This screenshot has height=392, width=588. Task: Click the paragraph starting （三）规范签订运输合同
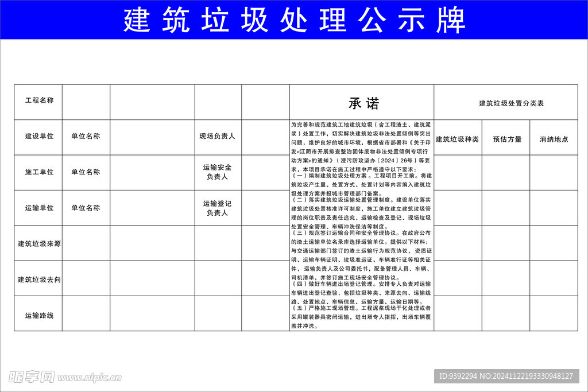pyautogui.click(x=362, y=255)
